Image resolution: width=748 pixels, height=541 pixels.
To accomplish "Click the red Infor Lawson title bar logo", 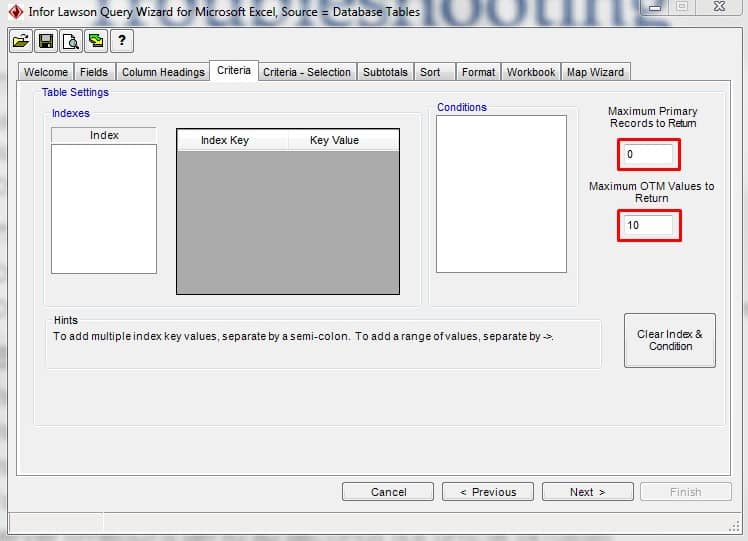I will (16, 11).
